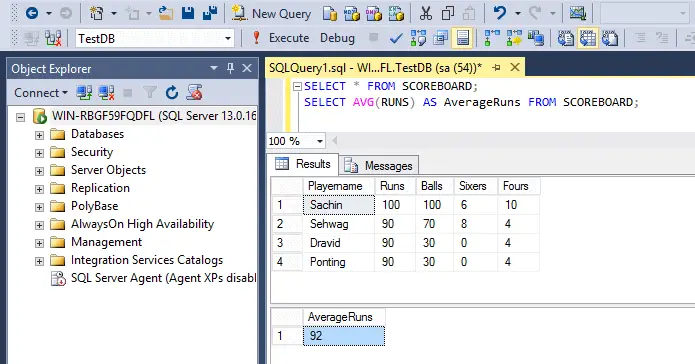The image size is (695, 364).
Task: Click the Analysis Services DMX Query icon
Action: click(x=374, y=14)
